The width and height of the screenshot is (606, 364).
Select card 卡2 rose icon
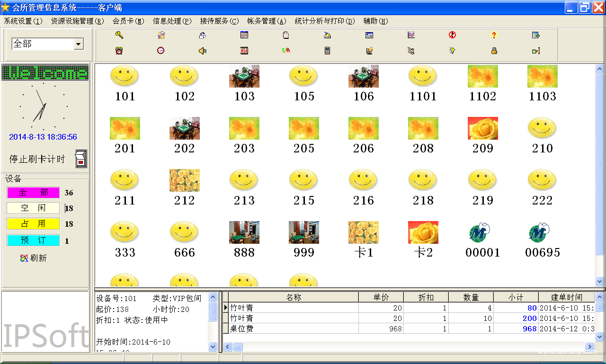pyautogui.click(x=423, y=232)
